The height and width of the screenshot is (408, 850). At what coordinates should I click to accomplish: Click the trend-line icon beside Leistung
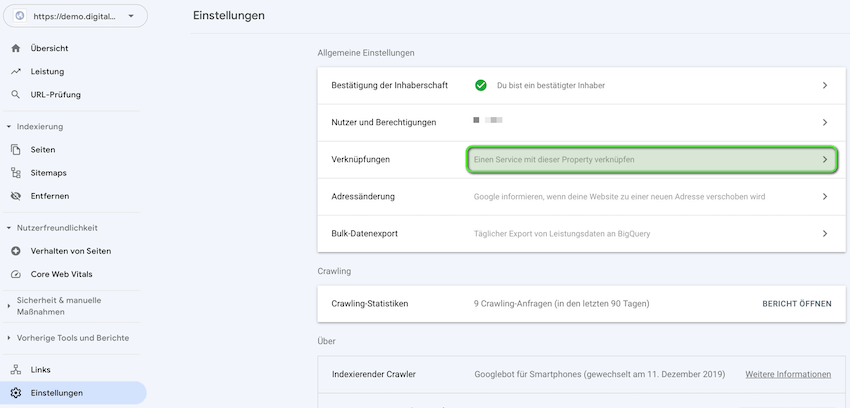click(x=16, y=72)
